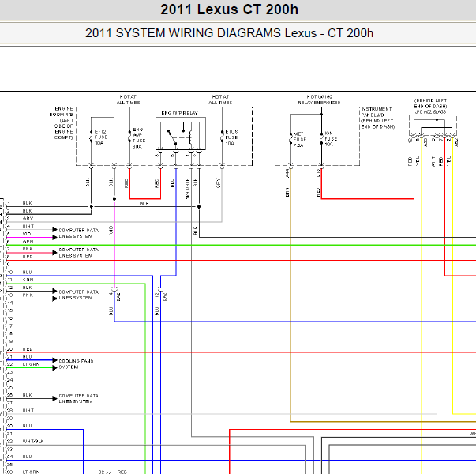The height and width of the screenshot is (474, 476).
Task: Click COMPUTER DATA LINES SYSTEM beside pin 7 PNK
Action: pos(78,253)
